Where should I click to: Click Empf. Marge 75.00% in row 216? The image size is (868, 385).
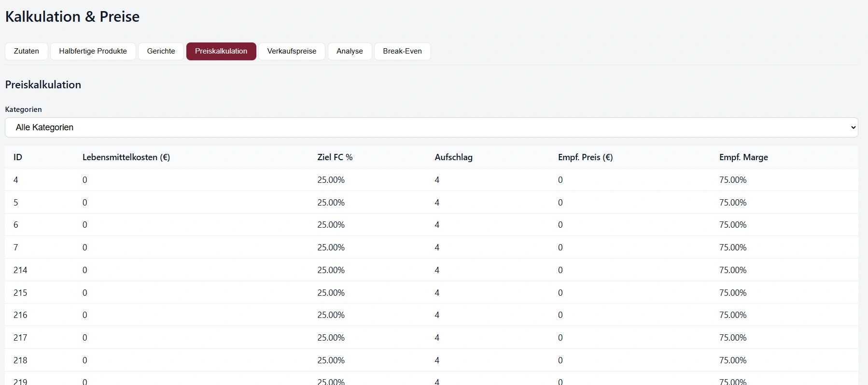(x=733, y=315)
